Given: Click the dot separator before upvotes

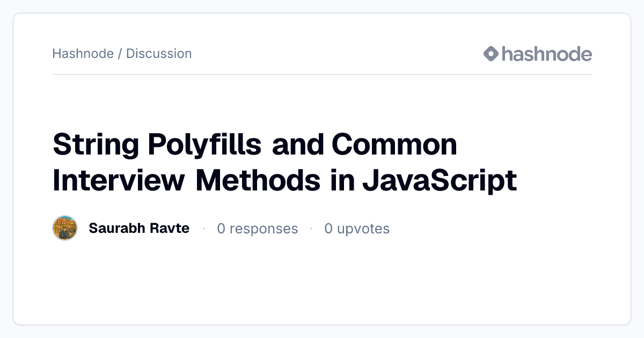Looking at the screenshot, I should [311, 229].
